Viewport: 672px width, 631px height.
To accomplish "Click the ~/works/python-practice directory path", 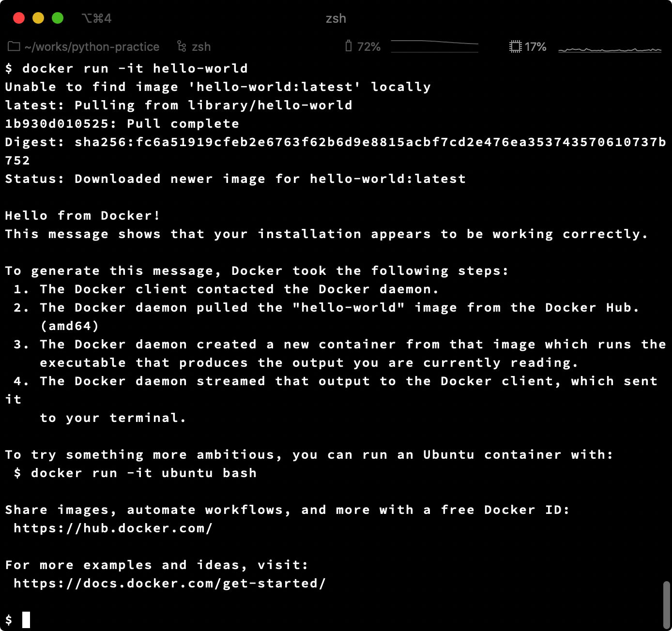I will tap(92, 47).
